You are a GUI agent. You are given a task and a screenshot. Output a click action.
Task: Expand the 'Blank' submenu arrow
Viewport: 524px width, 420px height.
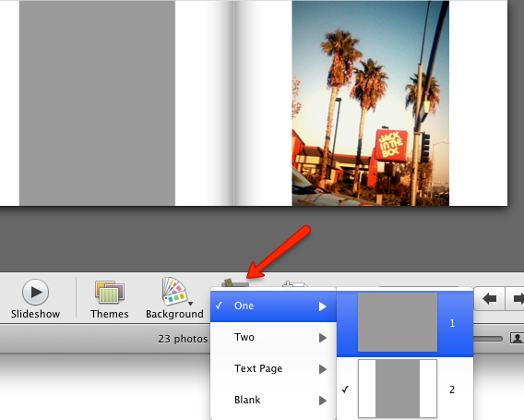click(323, 401)
